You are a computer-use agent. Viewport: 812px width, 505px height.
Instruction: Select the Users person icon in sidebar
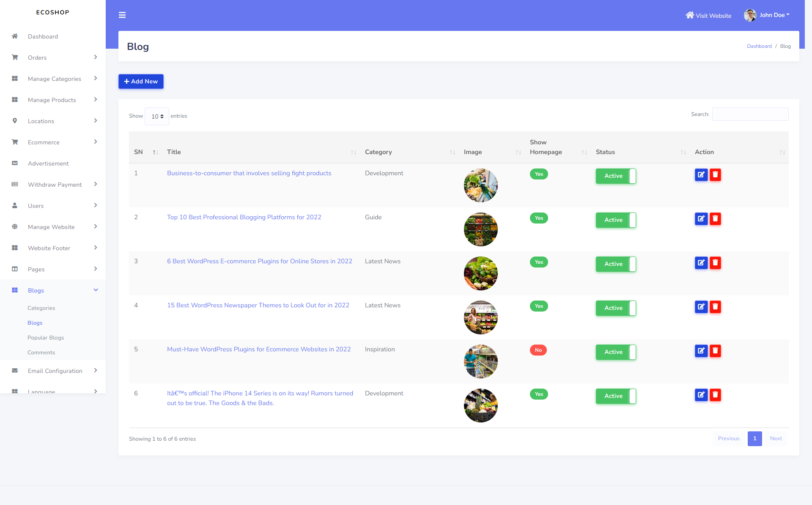(x=15, y=206)
